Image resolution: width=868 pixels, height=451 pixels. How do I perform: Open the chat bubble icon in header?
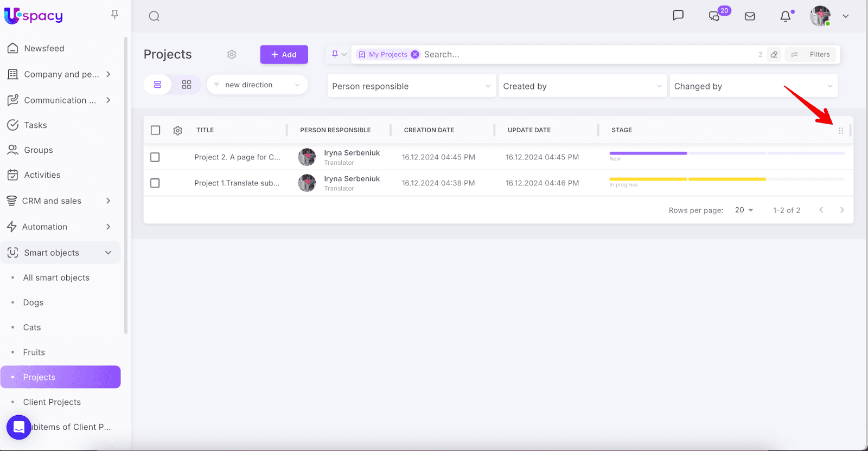pos(678,15)
